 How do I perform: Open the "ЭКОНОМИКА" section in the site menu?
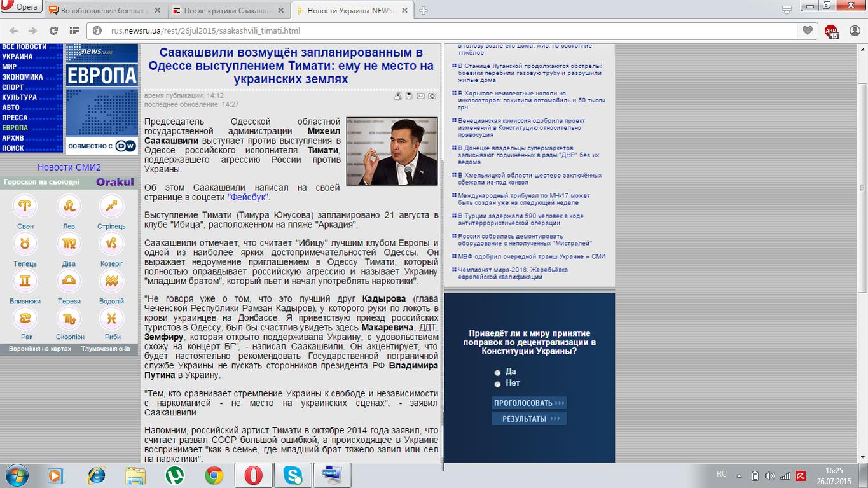point(22,77)
